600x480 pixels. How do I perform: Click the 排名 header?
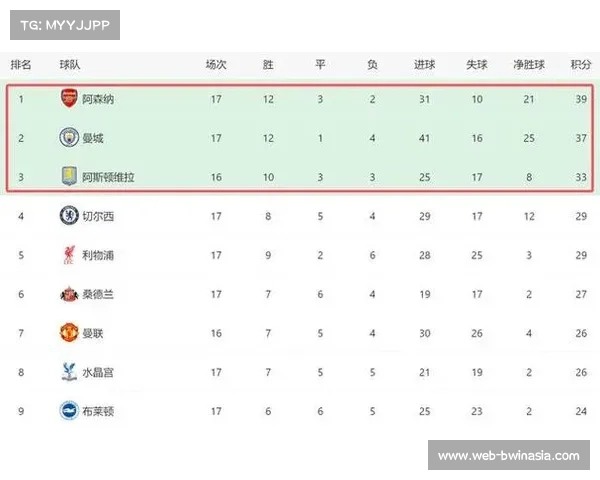coord(21,64)
